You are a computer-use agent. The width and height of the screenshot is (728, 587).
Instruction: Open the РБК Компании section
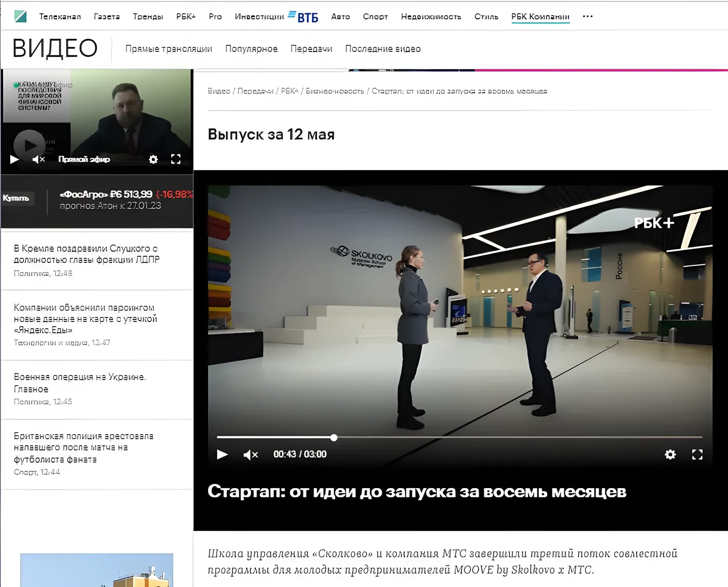(x=540, y=16)
